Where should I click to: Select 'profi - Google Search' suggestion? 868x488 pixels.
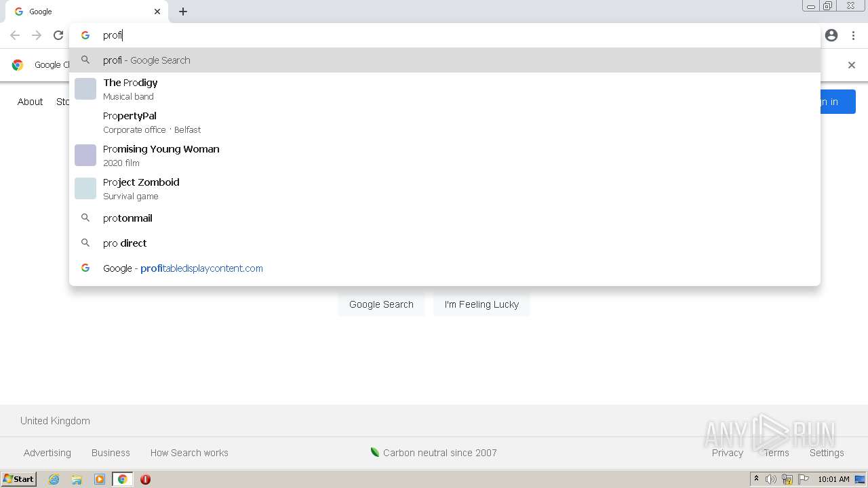pos(445,60)
